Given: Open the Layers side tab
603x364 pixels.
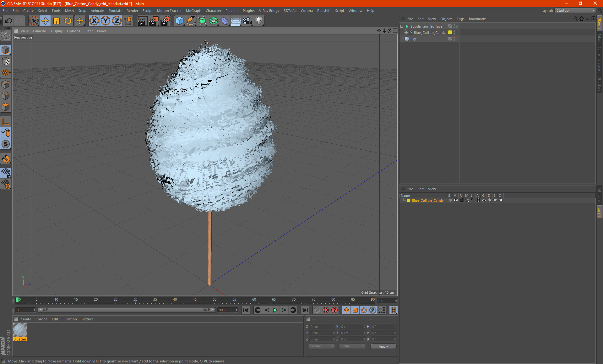Looking at the screenshot, I should 599,212.
